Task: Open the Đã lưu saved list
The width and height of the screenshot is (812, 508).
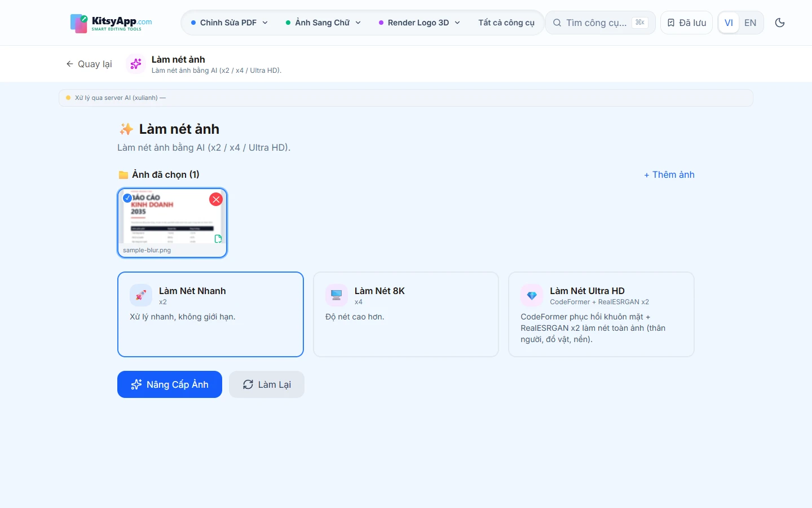Action: coord(686,23)
